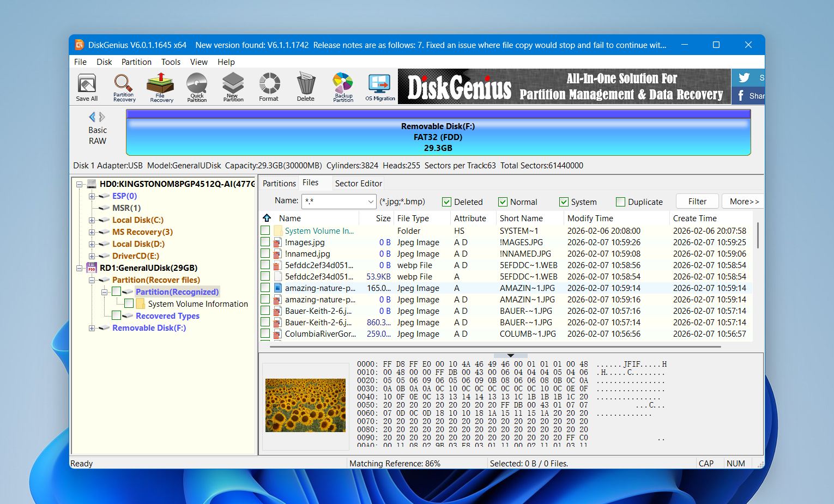The width and height of the screenshot is (834, 504).
Task: Click the New Partition icon
Action: coord(233,86)
